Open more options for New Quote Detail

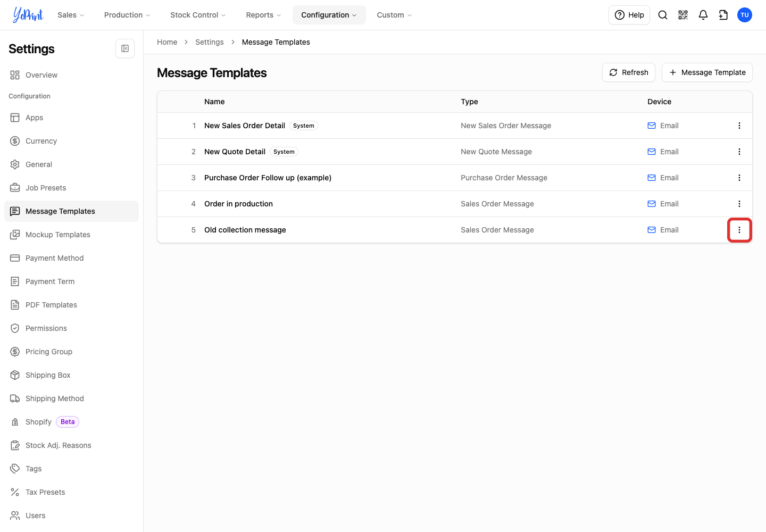(739, 152)
